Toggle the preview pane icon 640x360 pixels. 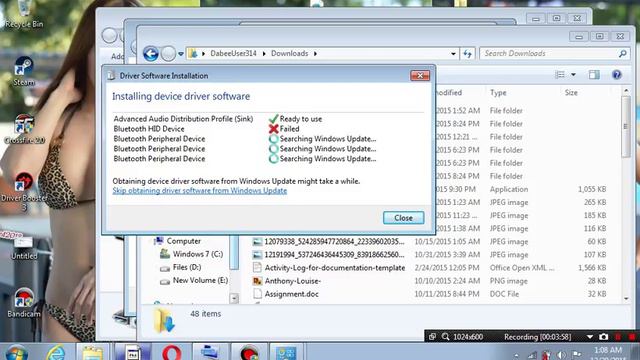pos(594,75)
